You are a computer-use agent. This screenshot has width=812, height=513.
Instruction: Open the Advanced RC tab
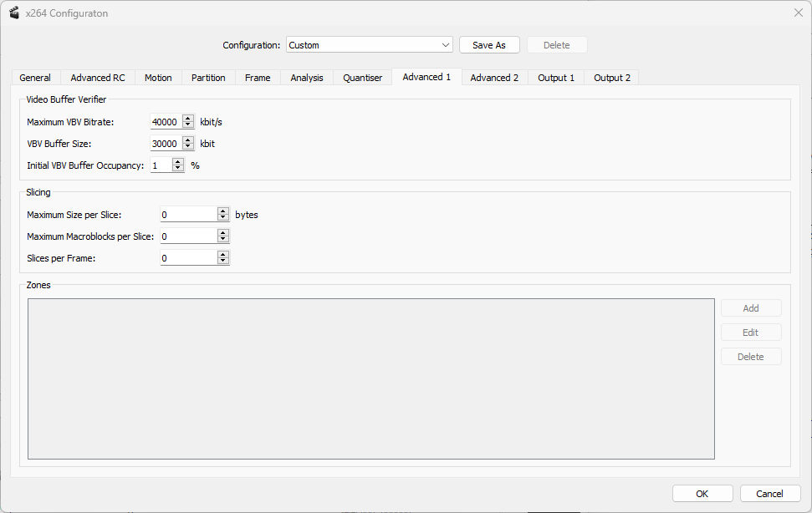point(98,78)
